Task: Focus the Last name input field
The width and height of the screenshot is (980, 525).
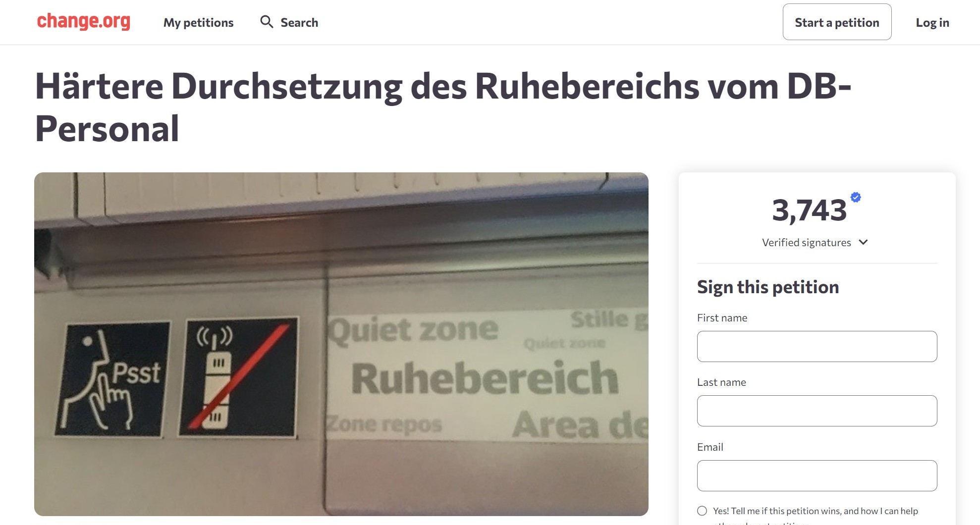Action: coord(817,411)
